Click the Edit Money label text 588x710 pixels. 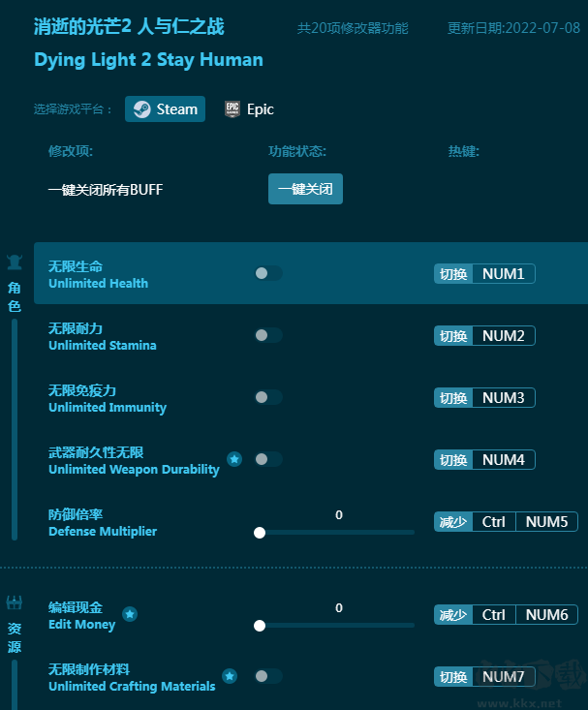[x=82, y=625]
